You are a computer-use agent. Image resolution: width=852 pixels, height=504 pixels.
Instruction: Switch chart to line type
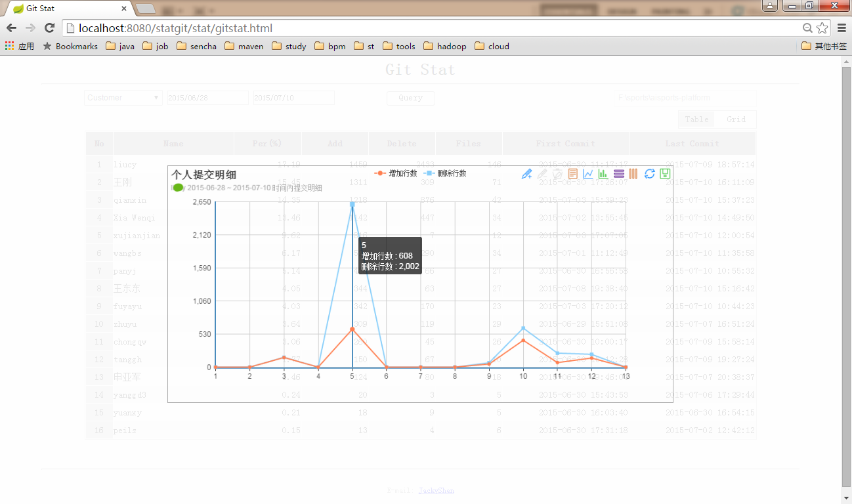588,174
